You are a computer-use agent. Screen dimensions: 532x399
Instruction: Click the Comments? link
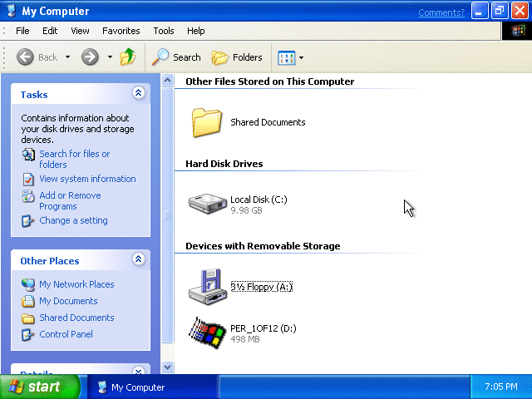click(441, 12)
